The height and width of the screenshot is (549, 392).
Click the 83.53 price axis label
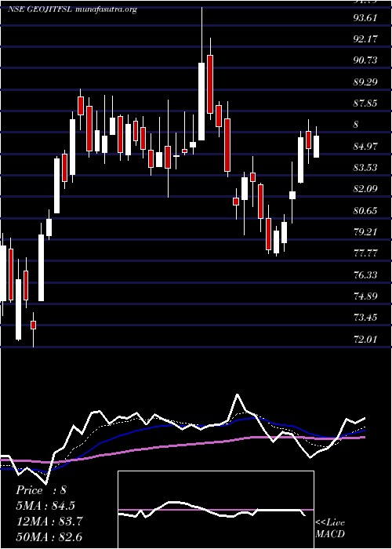click(x=365, y=167)
